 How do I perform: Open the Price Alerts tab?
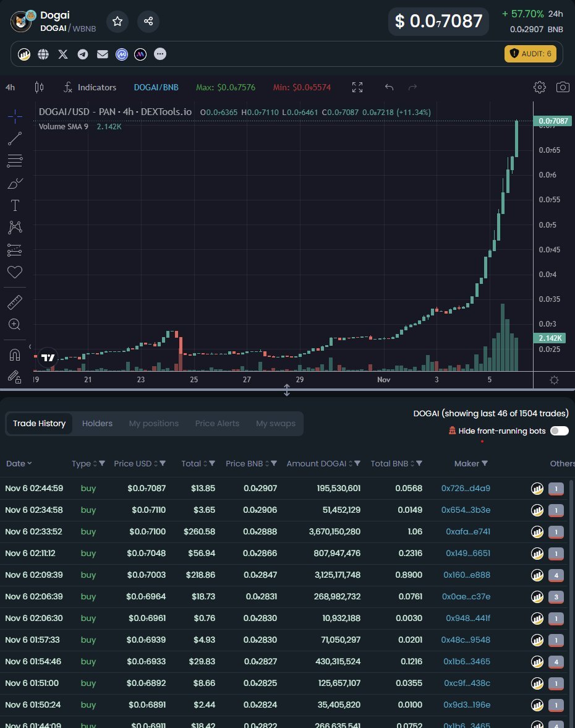(x=217, y=423)
